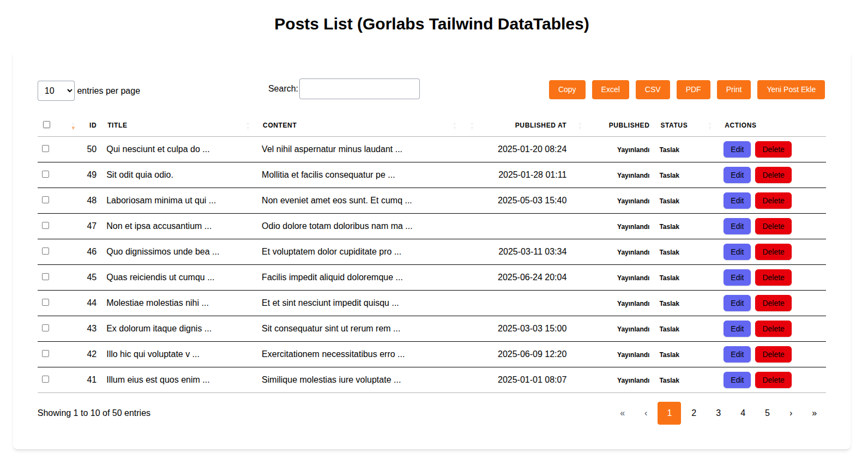The width and height of the screenshot is (868, 459).
Task: Sort table by Status column header
Action: click(x=674, y=125)
